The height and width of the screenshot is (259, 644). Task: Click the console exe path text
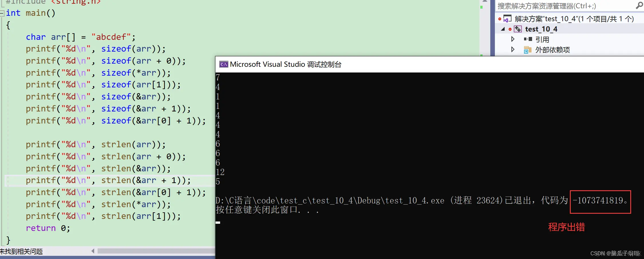[330, 201]
